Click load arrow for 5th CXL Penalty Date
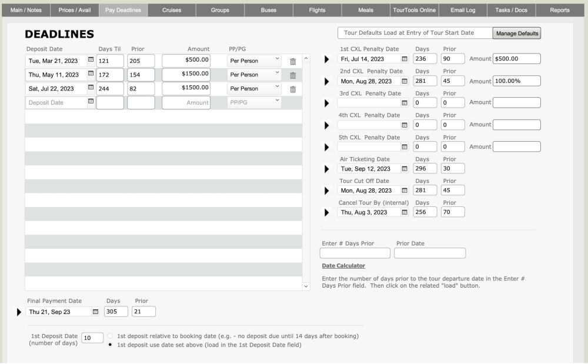The image size is (588, 364). coord(326,148)
